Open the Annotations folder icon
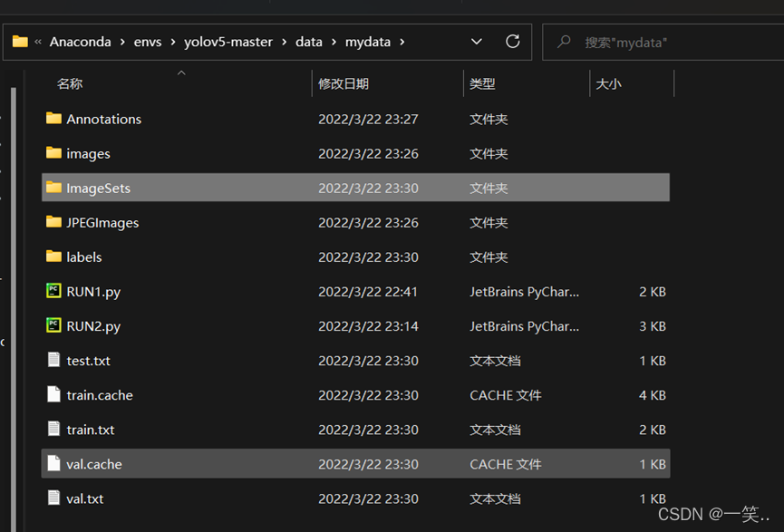The image size is (784, 532). click(53, 119)
